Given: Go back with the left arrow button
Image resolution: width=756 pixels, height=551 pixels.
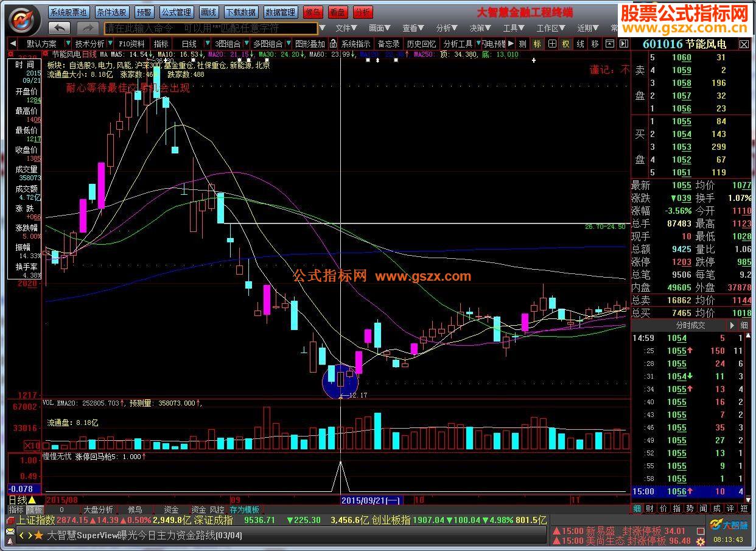Looking at the screenshot, I should (x=59, y=28).
